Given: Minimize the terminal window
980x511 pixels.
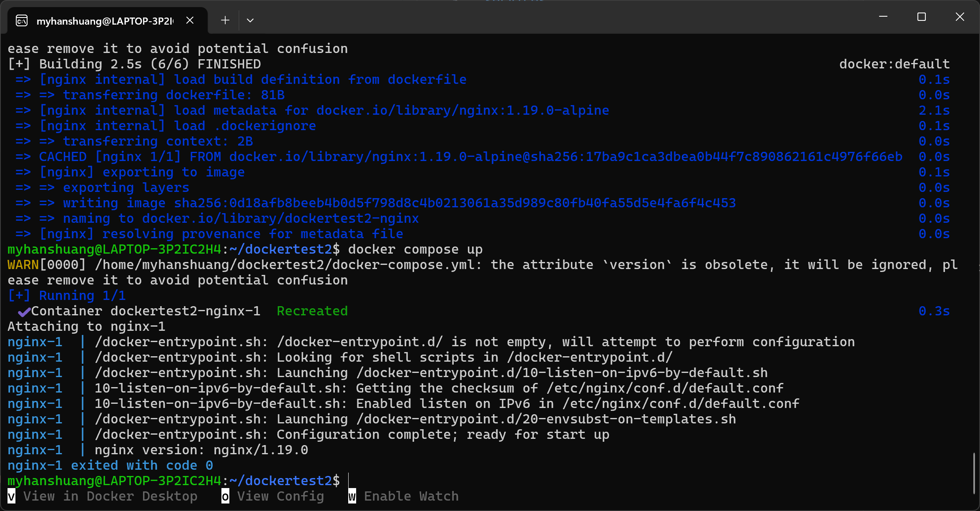Looking at the screenshot, I should pyautogui.click(x=883, y=17).
